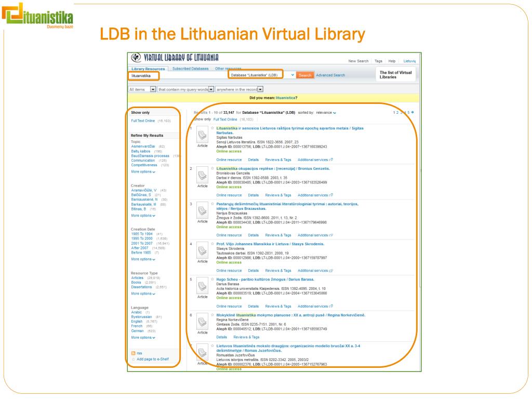This screenshot has height=399, width=532.
Task: Click the Article icon of the Stasys Skrodenis result
Action: pos(203,251)
